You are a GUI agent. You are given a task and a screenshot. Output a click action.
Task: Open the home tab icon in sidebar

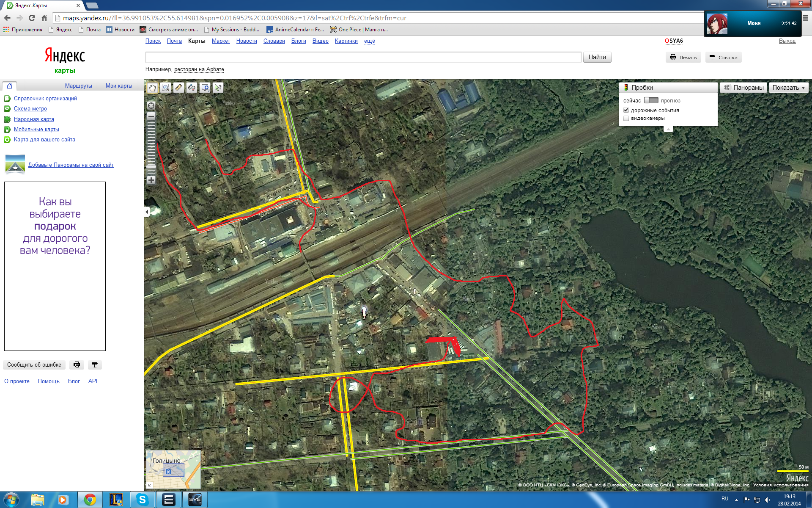[x=9, y=86]
